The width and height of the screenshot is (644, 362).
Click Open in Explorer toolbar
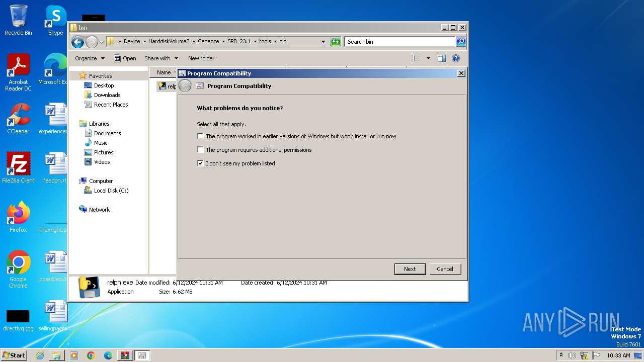click(x=125, y=58)
